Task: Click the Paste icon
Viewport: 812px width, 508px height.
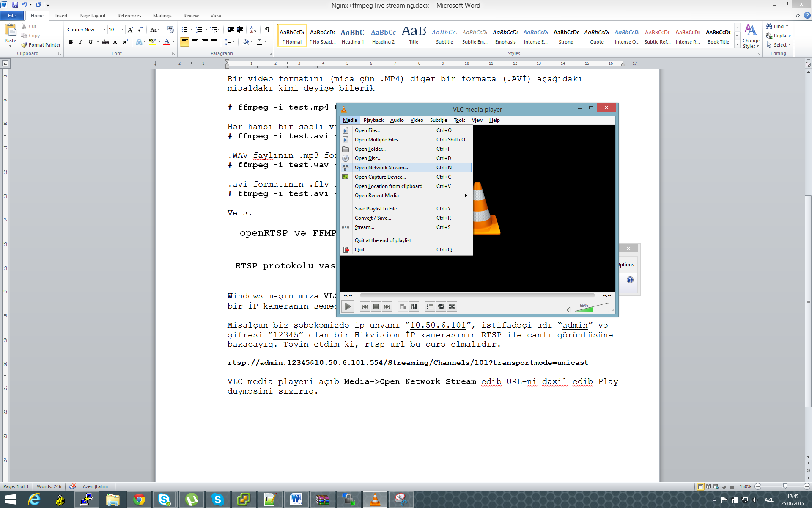Action: (x=10, y=30)
